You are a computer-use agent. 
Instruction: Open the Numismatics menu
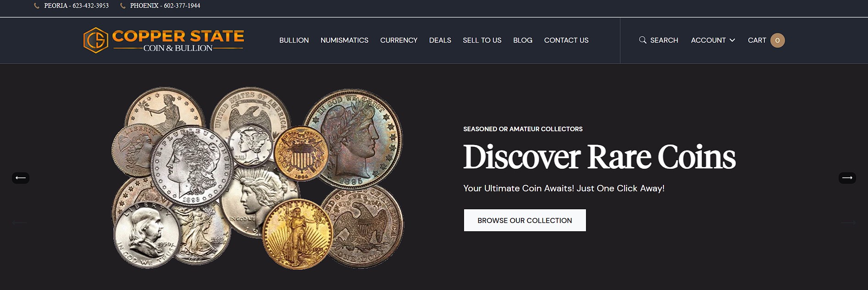pyautogui.click(x=344, y=40)
